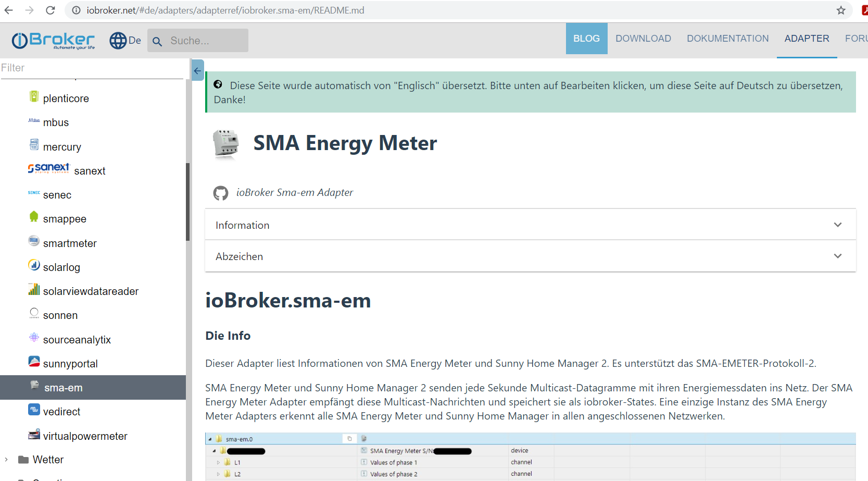Go back using the browser back arrow

coord(9,10)
